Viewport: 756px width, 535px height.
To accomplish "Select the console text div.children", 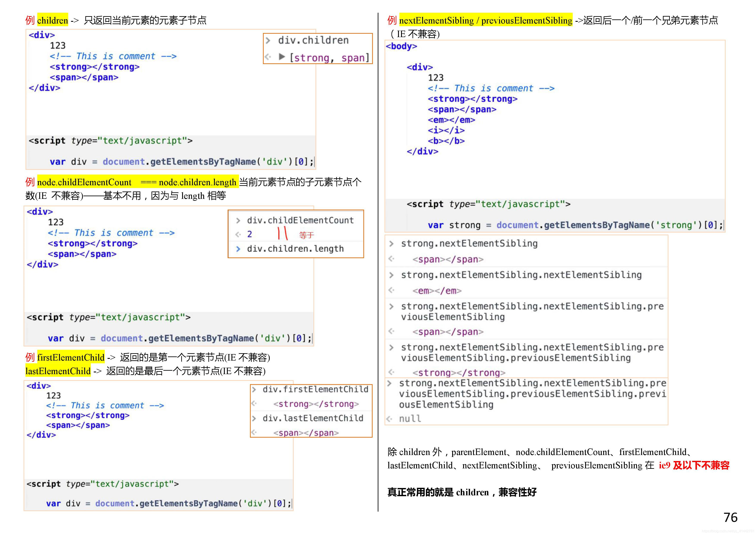I will [313, 40].
